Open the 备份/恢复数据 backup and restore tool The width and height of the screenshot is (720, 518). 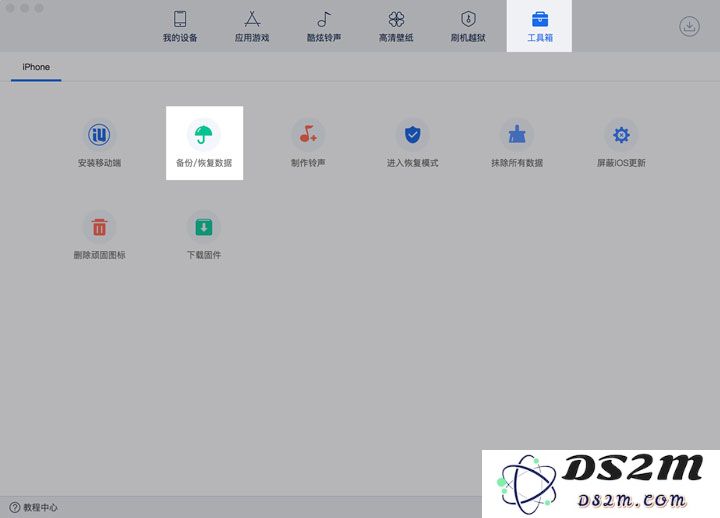pyautogui.click(x=204, y=143)
